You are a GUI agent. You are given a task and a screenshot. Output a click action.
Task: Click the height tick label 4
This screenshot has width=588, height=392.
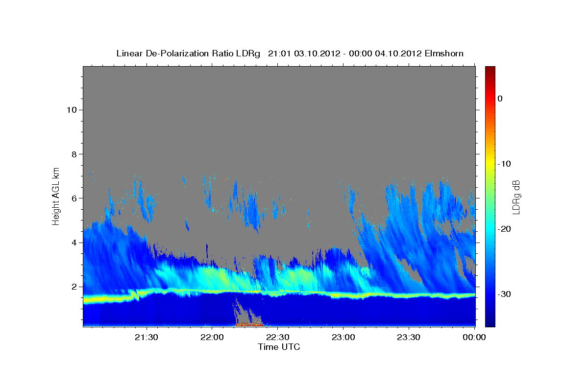pyautogui.click(x=73, y=243)
